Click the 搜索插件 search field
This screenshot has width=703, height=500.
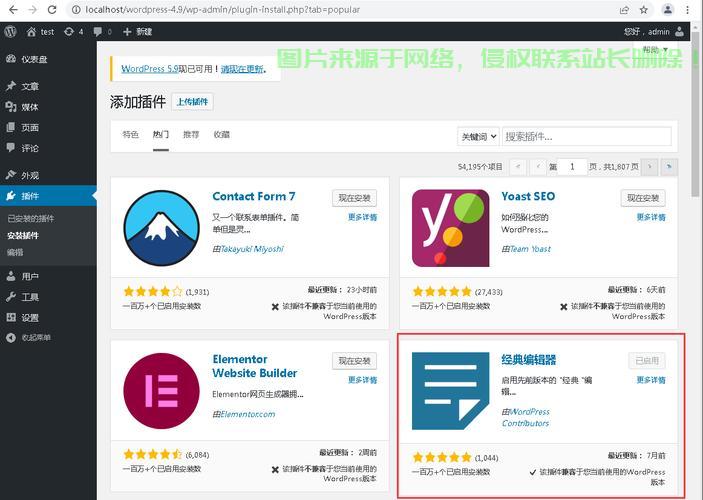coord(587,136)
